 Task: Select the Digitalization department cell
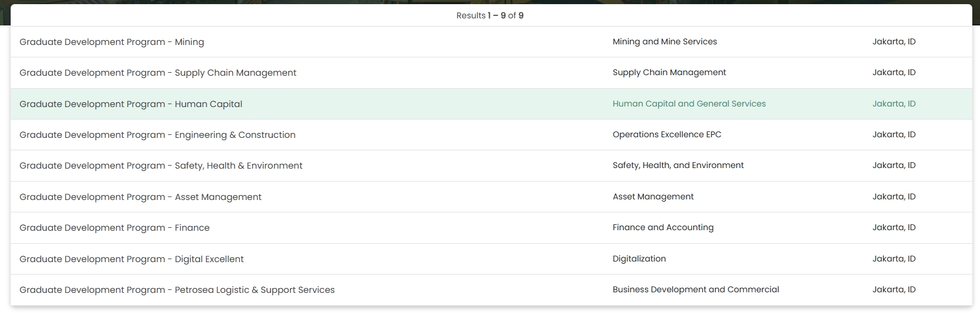click(639, 259)
